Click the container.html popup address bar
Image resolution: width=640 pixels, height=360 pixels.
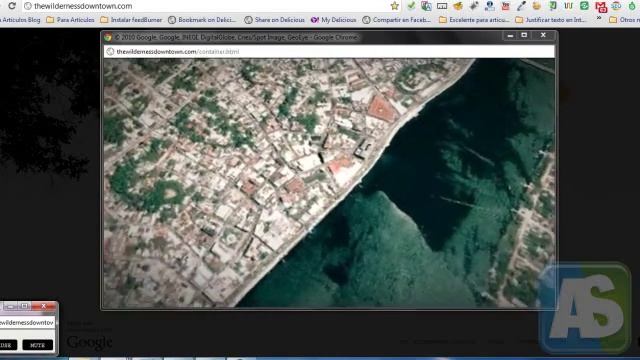[329, 51]
